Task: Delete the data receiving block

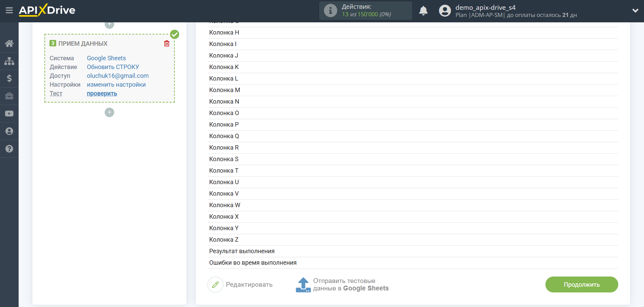Action: 167,44
